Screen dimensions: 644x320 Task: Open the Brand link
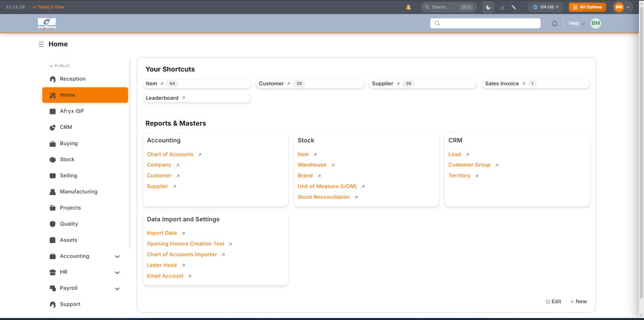pos(305,175)
